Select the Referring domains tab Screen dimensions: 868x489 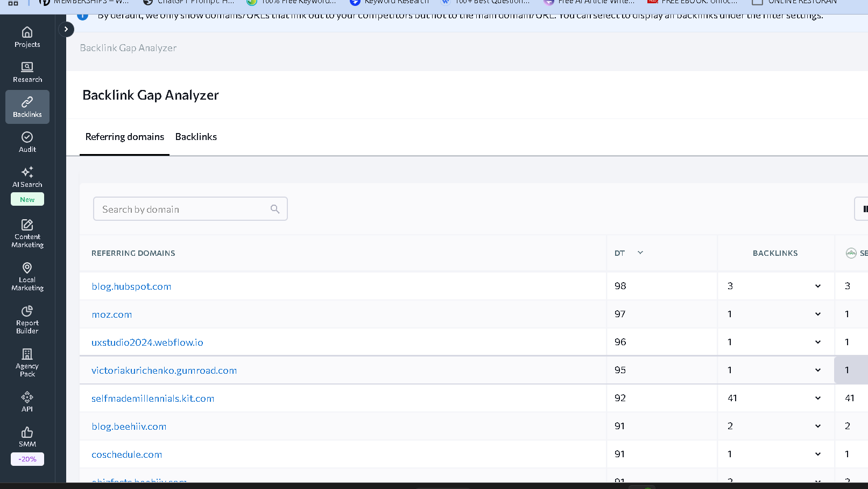pyautogui.click(x=124, y=137)
